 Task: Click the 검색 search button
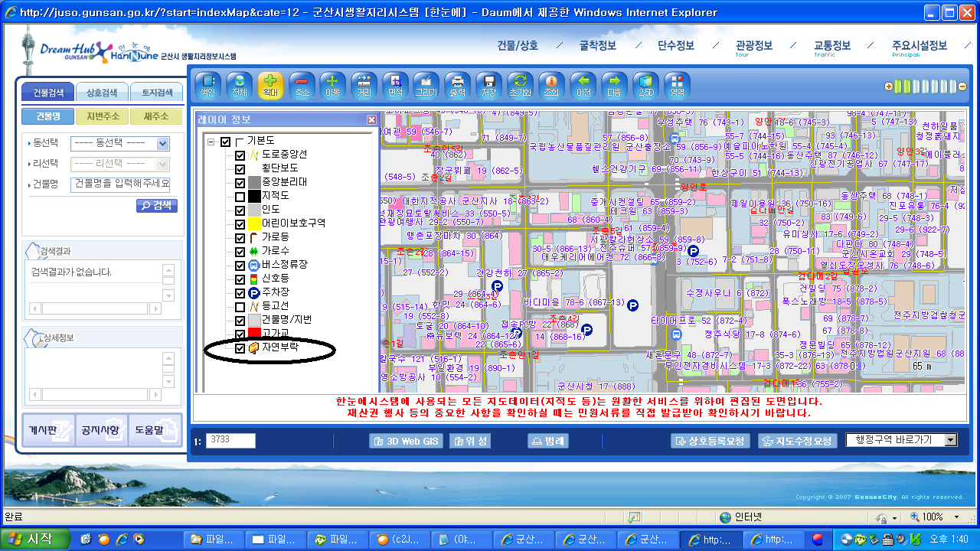pos(157,206)
